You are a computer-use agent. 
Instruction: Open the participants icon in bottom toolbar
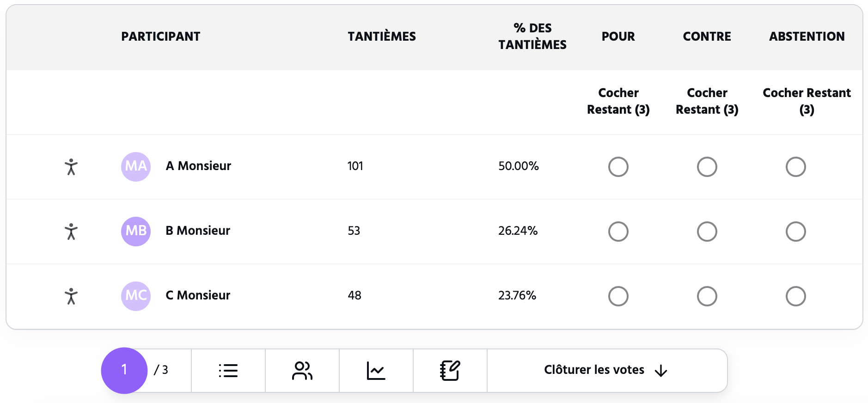(302, 371)
